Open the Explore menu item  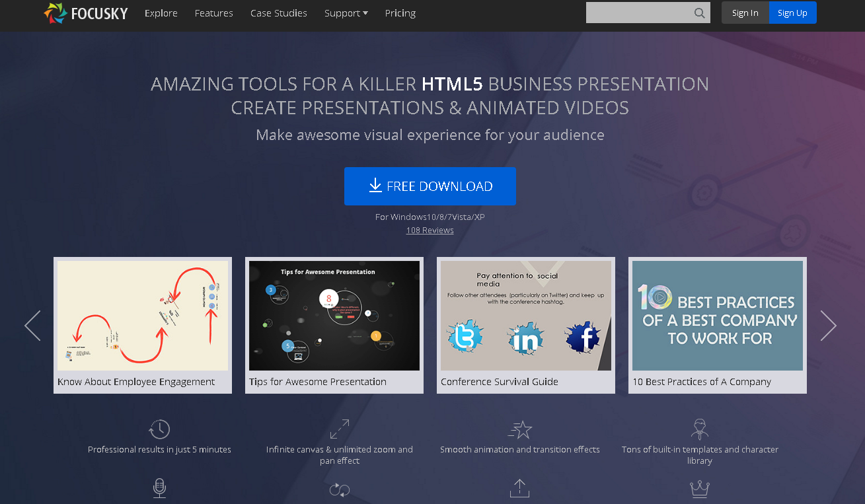(161, 13)
